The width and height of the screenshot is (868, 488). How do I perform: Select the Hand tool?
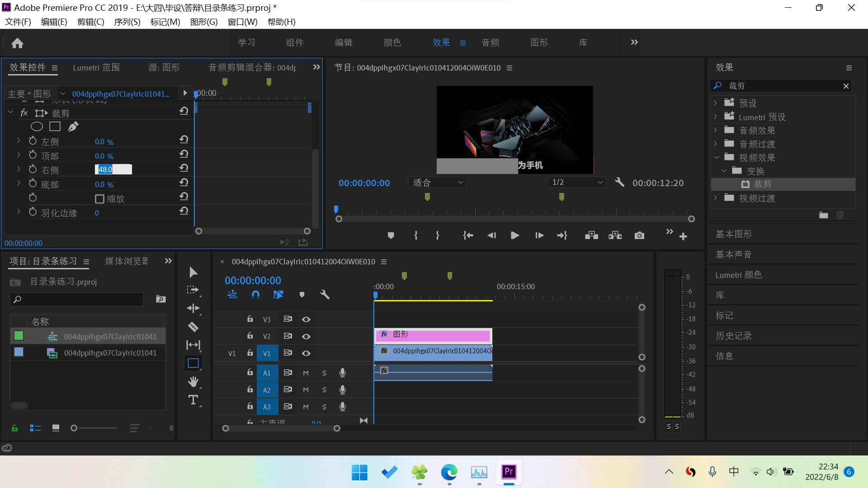point(193,382)
